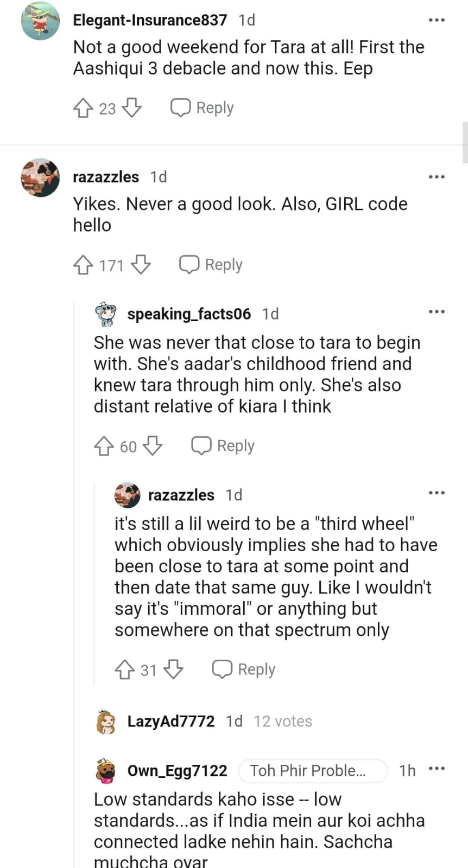The width and height of the screenshot is (468, 868).
Task: Open Own_Egg7122's user profile
Action: pyautogui.click(x=177, y=771)
